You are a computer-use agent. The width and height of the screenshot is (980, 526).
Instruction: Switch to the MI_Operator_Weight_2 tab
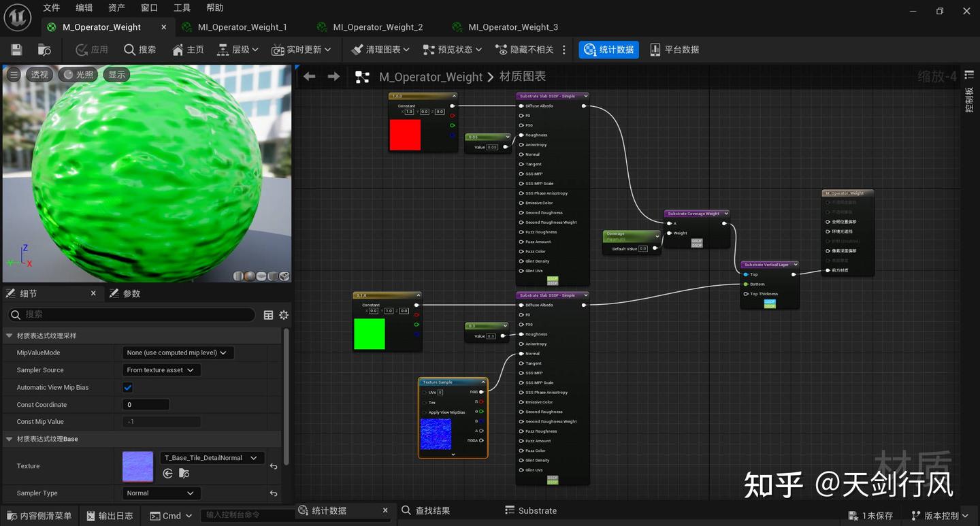pos(377,27)
